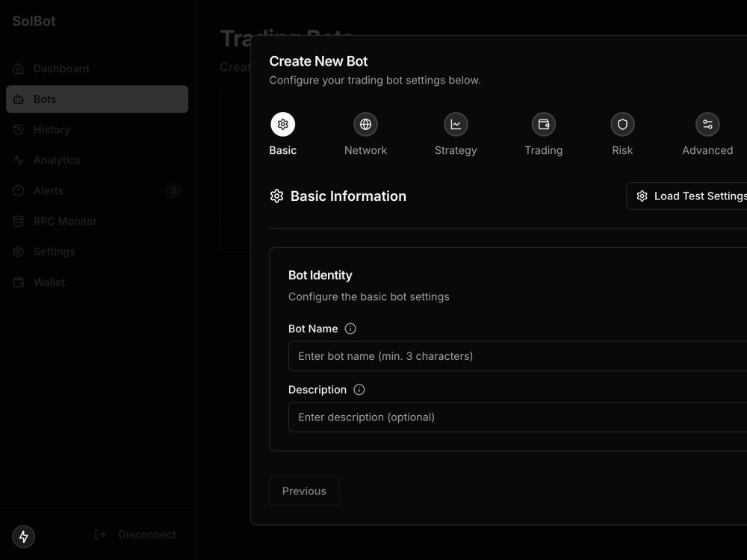This screenshot has height=560, width=747.
Task: Focus the Description input field
Action: [x=518, y=417]
